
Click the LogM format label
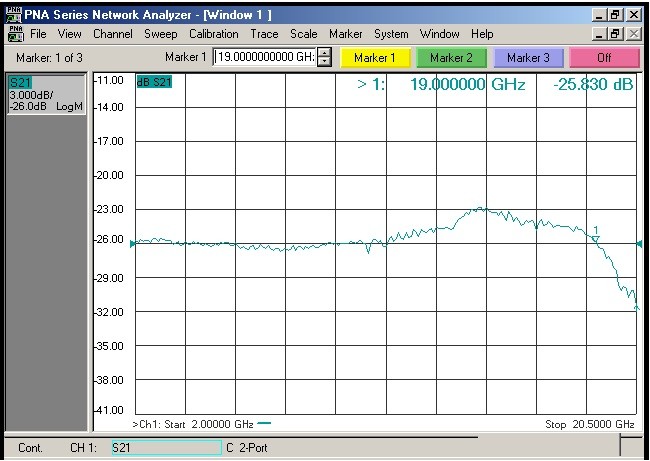pyautogui.click(x=69, y=106)
